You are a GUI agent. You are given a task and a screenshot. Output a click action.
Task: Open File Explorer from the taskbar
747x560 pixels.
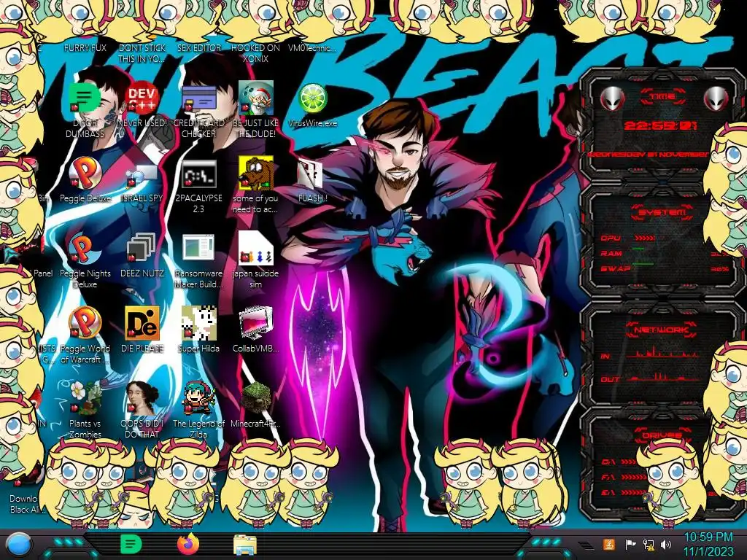coord(245,545)
